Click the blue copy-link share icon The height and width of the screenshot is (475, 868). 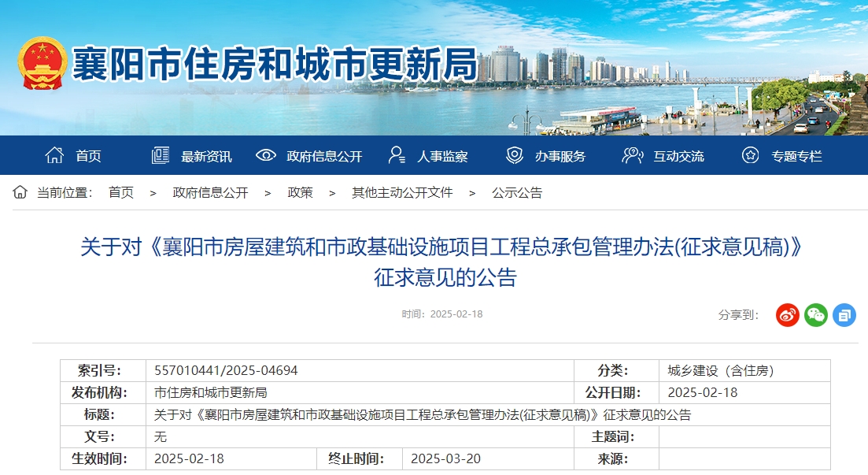(844, 315)
